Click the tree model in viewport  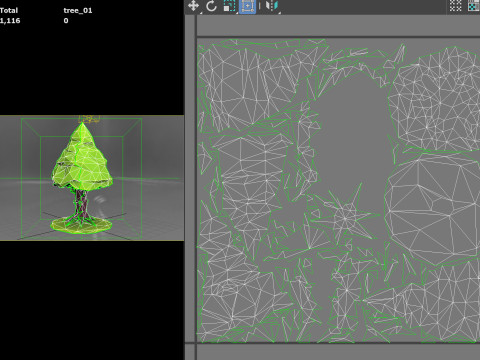coord(82,178)
